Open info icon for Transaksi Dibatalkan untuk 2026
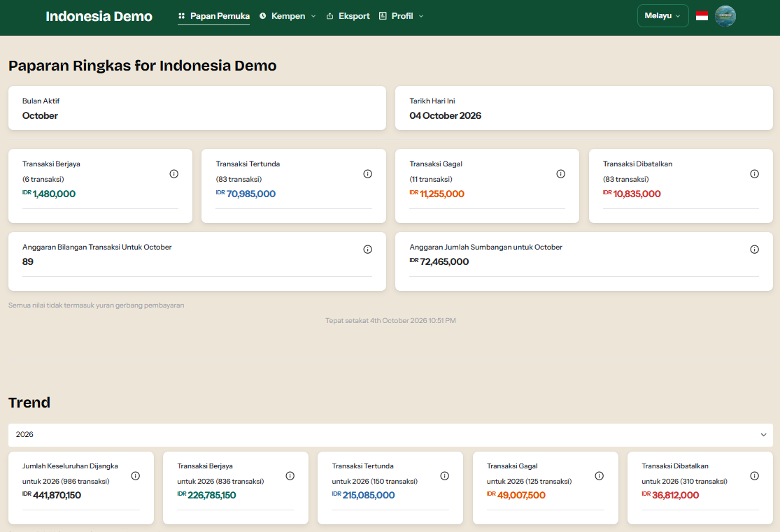The image size is (780, 532). [755, 476]
